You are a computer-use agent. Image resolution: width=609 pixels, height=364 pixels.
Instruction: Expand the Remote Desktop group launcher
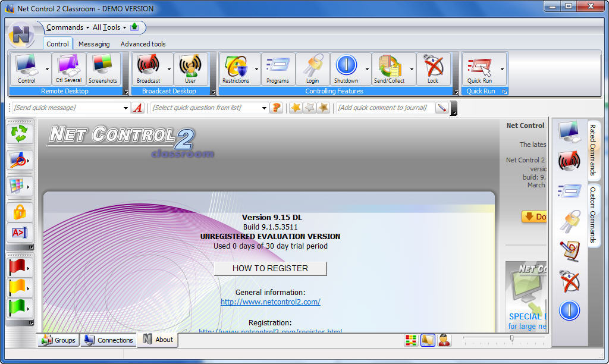(x=125, y=92)
